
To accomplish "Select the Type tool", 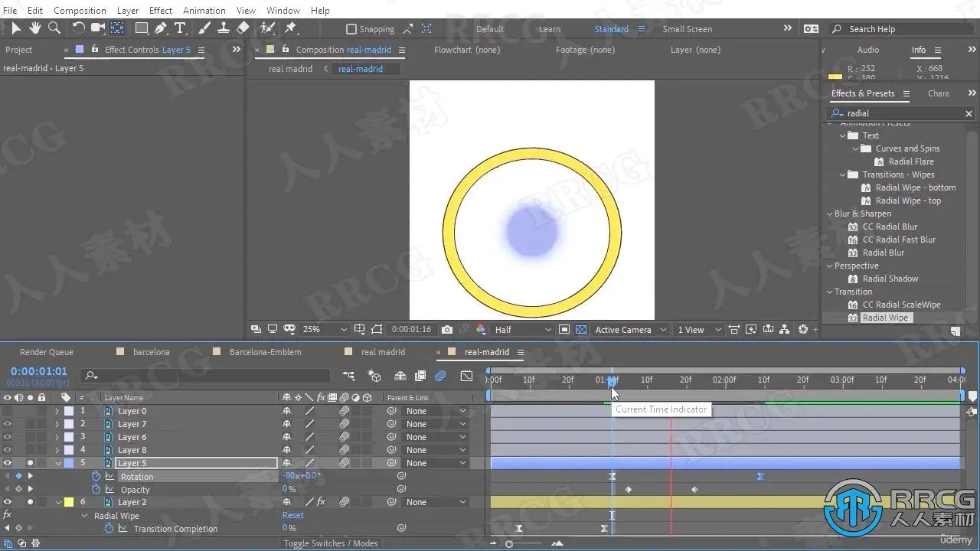I will 180,28.
